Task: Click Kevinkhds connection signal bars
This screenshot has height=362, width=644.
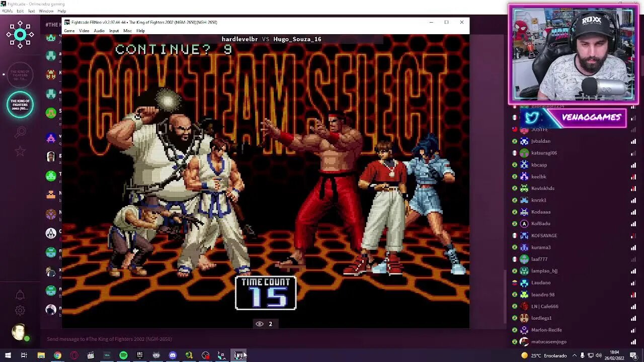Action: click(633, 189)
